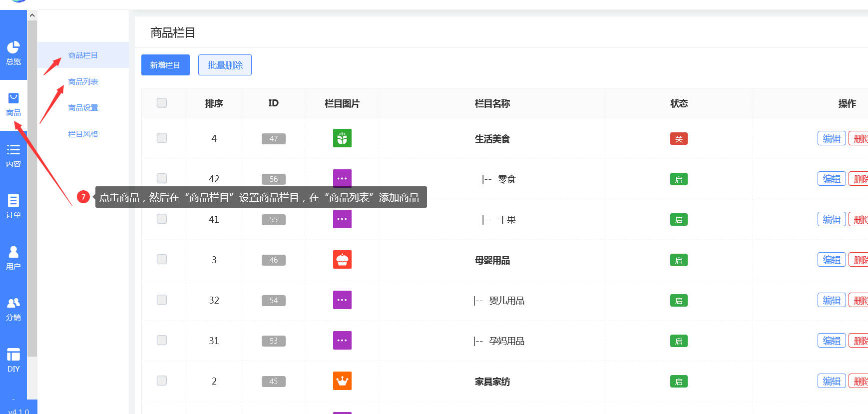Viewport: 868px width, 414px height.
Task: Open 商品列表 in the submenu
Action: click(x=83, y=81)
